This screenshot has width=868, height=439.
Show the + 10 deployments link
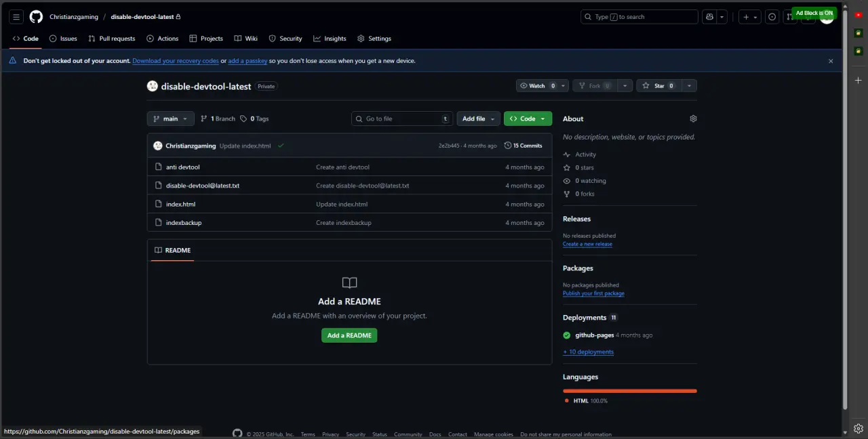click(588, 352)
